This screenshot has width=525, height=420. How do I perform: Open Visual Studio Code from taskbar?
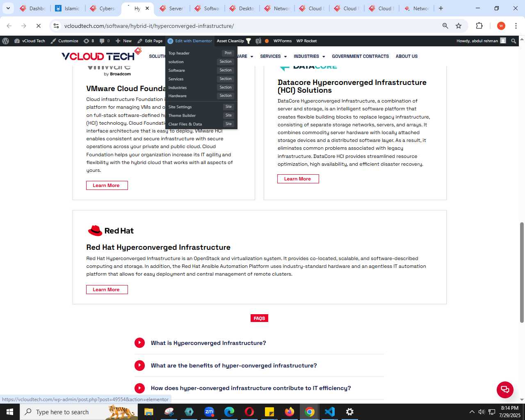[x=330, y=412]
